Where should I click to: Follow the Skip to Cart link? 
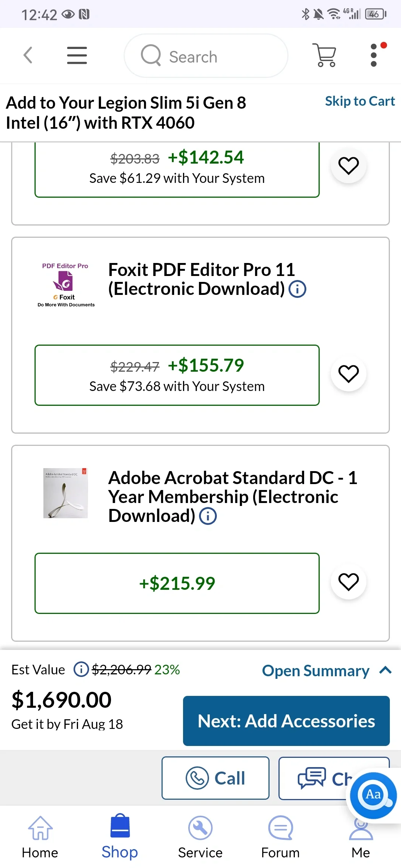(359, 101)
